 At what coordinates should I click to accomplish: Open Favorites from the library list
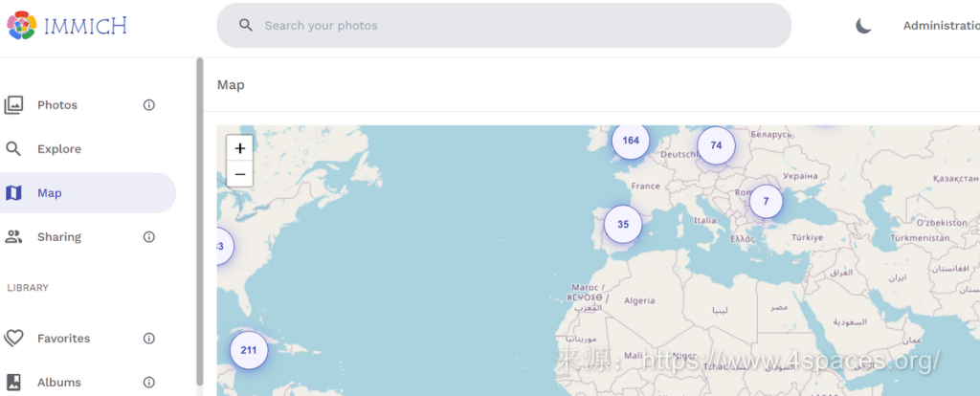coord(63,339)
